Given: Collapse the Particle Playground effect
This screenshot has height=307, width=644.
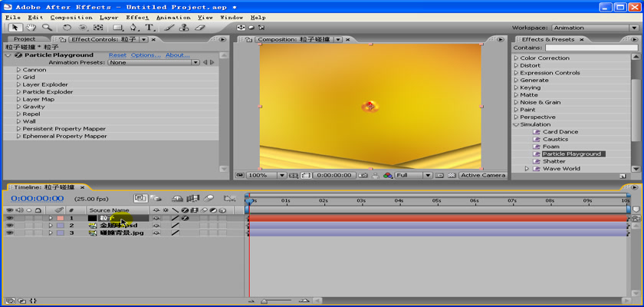Looking at the screenshot, I should [8, 55].
